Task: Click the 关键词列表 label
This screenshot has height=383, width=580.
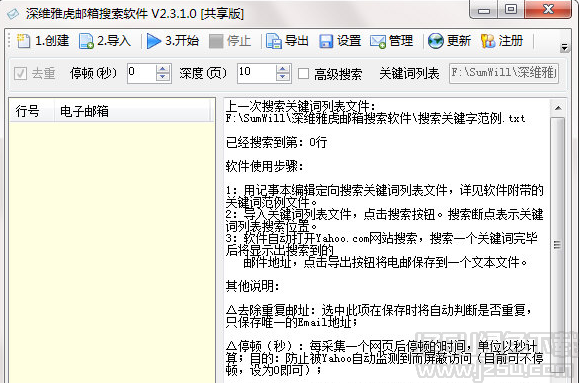Action: (409, 74)
